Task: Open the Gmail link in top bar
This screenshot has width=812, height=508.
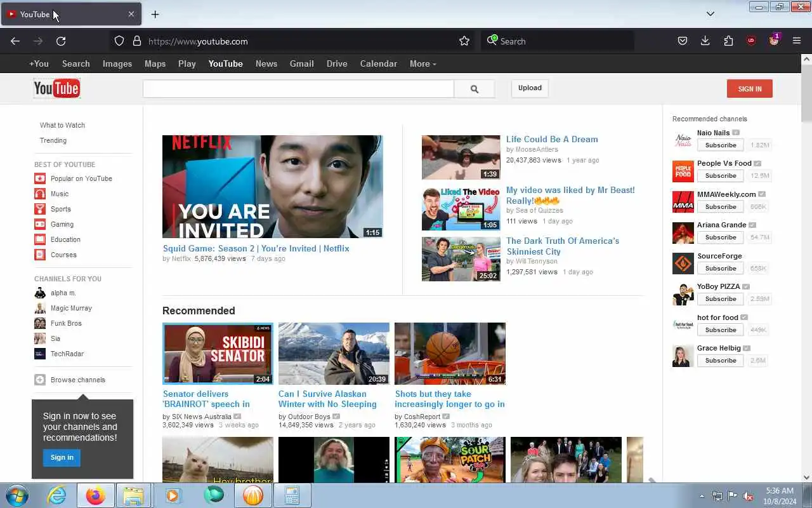Action: coord(302,63)
